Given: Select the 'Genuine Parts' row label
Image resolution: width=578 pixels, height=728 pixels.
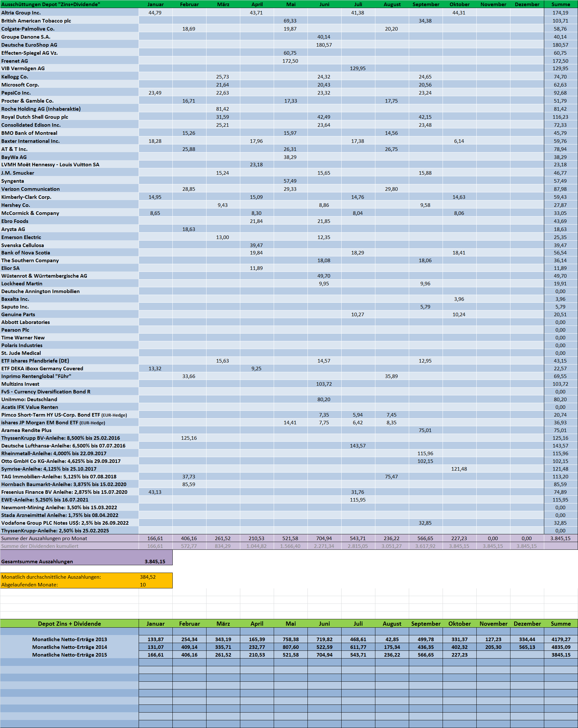Looking at the screenshot, I should pos(18,315).
